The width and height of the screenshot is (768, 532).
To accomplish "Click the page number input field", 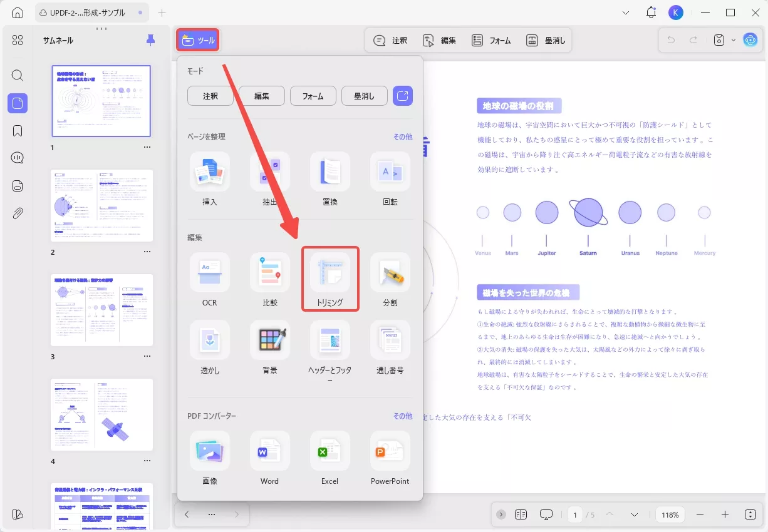I will (575, 514).
